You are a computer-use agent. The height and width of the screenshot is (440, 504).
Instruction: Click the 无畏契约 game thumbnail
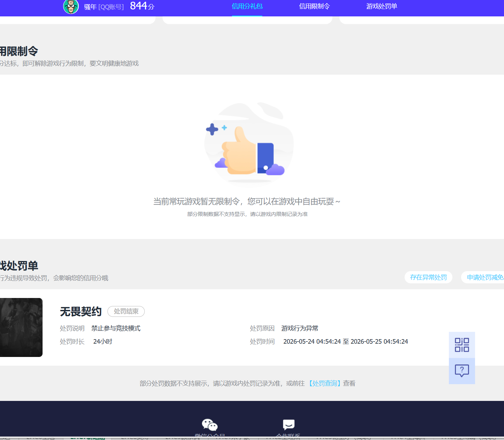click(x=21, y=327)
